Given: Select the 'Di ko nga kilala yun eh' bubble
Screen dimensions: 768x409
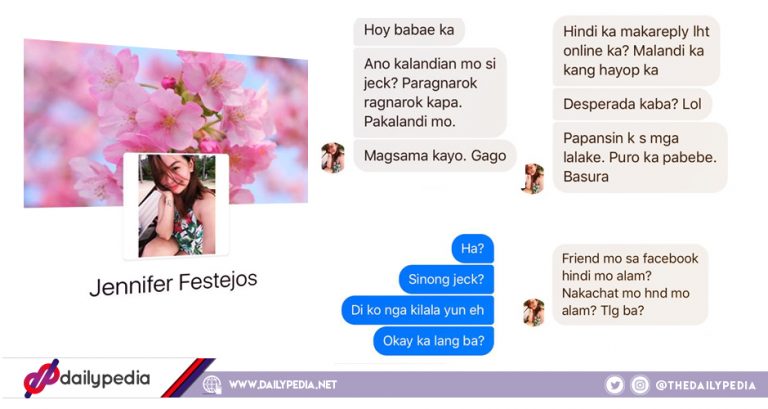Looking at the screenshot, I should coord(417,310).
